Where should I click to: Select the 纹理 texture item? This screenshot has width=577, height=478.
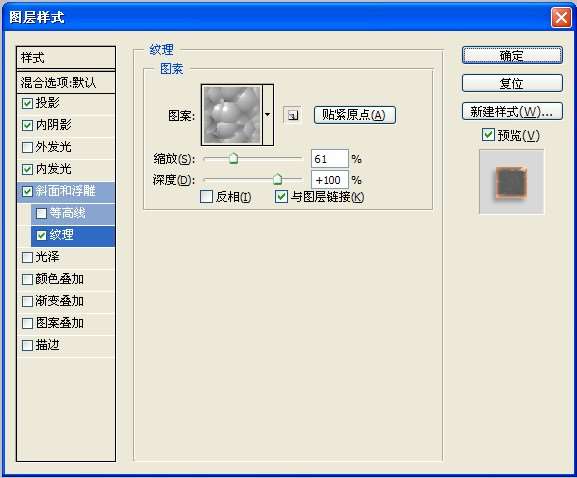point(73,236)
